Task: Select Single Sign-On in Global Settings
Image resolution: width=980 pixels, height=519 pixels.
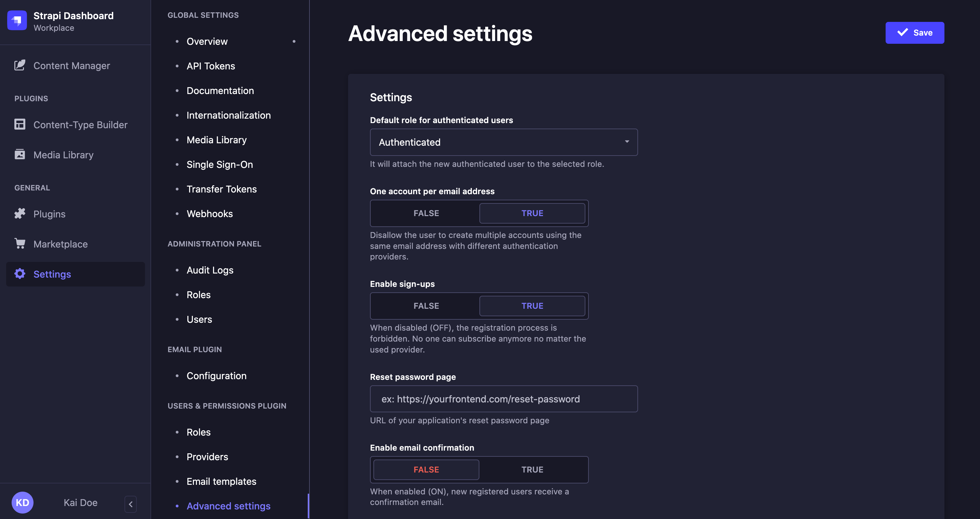Action: (x=220, y=164)
